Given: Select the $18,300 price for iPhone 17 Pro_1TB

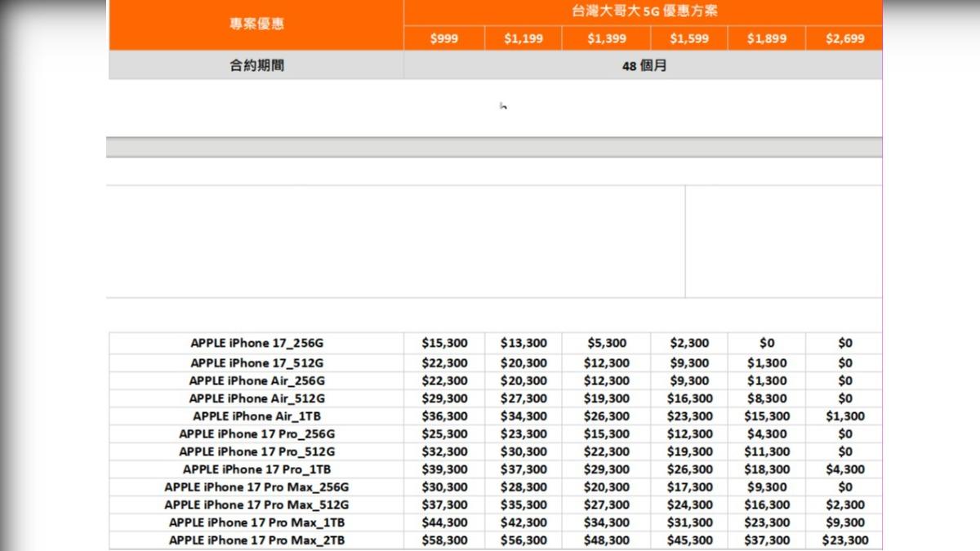Looking at the screenshot, I should point(767,469).
